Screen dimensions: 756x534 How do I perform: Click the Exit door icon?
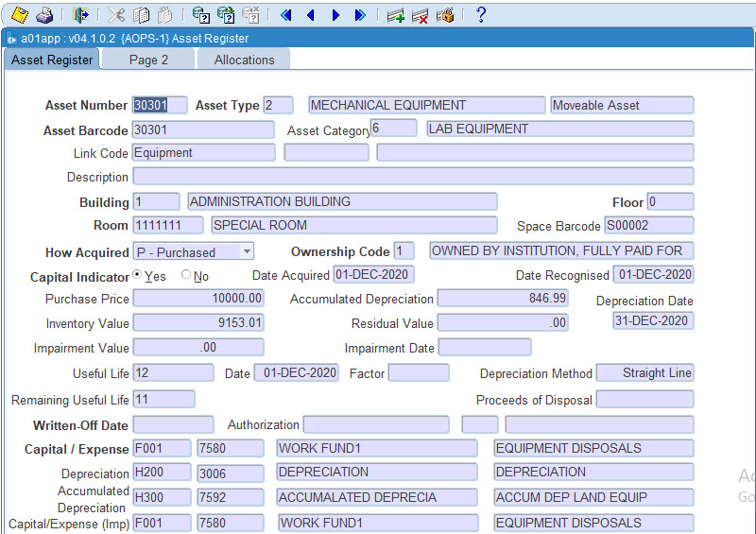tap(81, 15)
